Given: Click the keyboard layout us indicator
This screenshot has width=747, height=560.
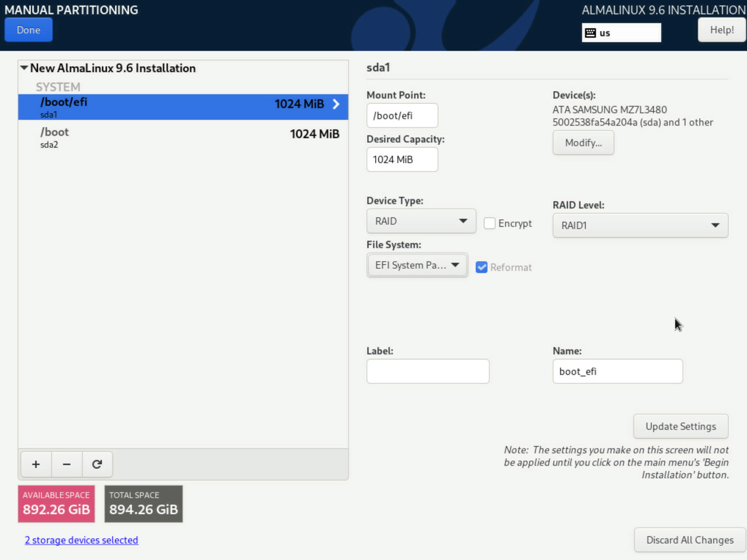Looking at the screenshot, I should [x=621, y=33].
